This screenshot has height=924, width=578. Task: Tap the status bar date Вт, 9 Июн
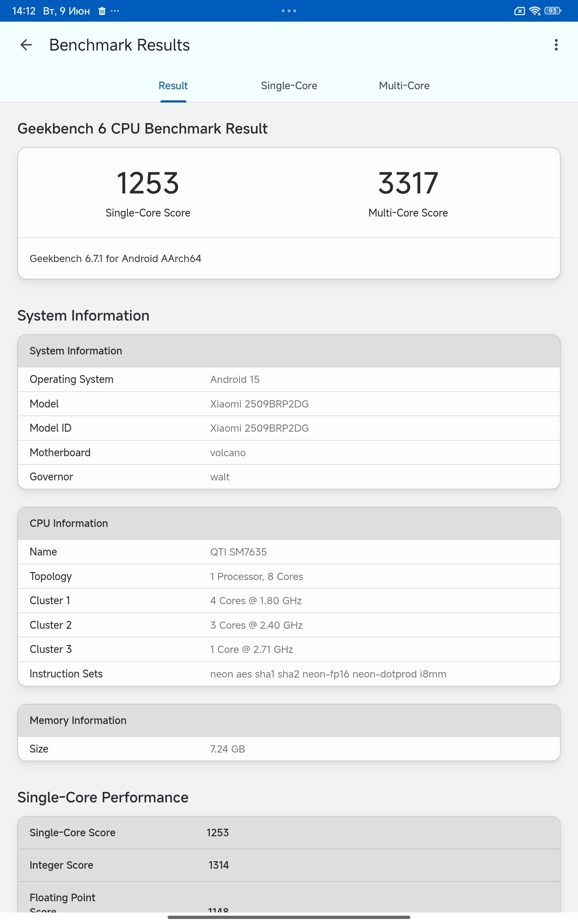coord(66,11)
